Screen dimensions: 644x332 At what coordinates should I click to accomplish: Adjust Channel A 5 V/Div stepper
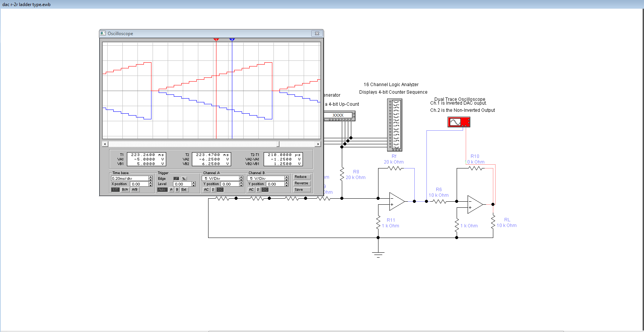pyautogui.click(x=241, y=178)
